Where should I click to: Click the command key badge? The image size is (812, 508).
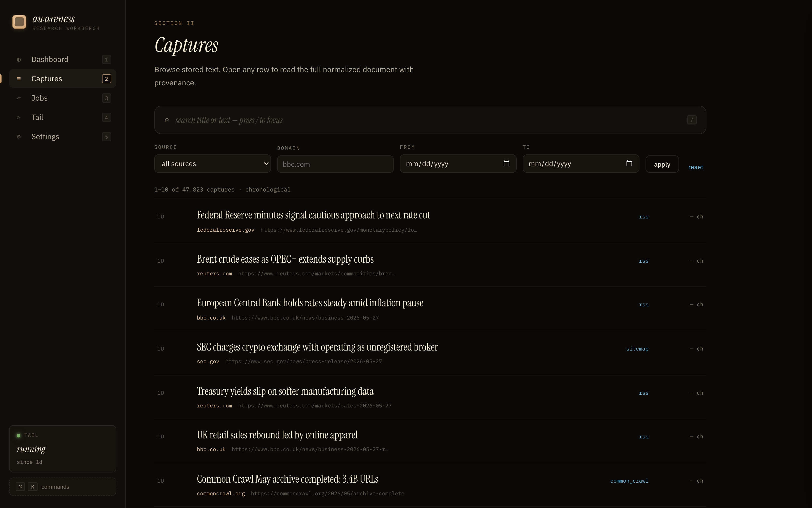21,487
